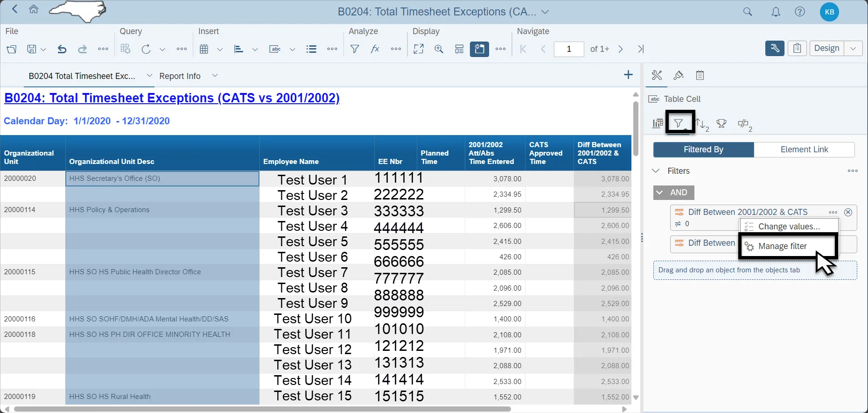The image size is (868, 413).
Task: Choose Manage filter from context menu
Action: click(782, 246)
